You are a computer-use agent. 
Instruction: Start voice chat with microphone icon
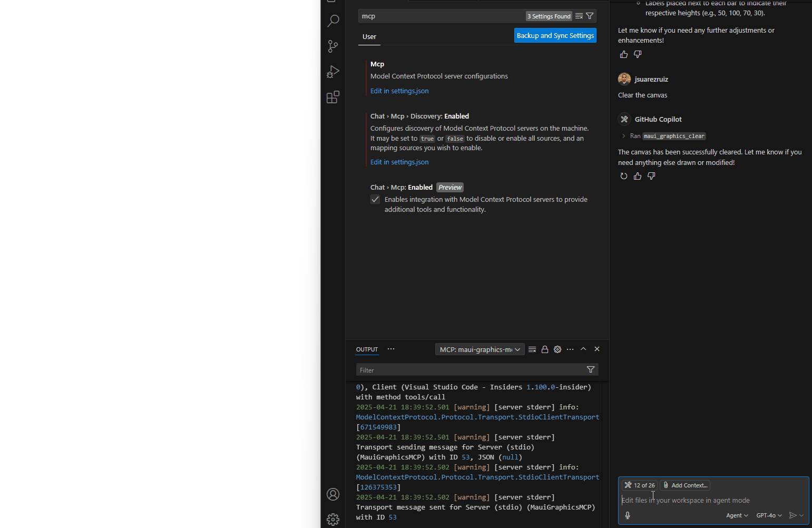(628, 515)
